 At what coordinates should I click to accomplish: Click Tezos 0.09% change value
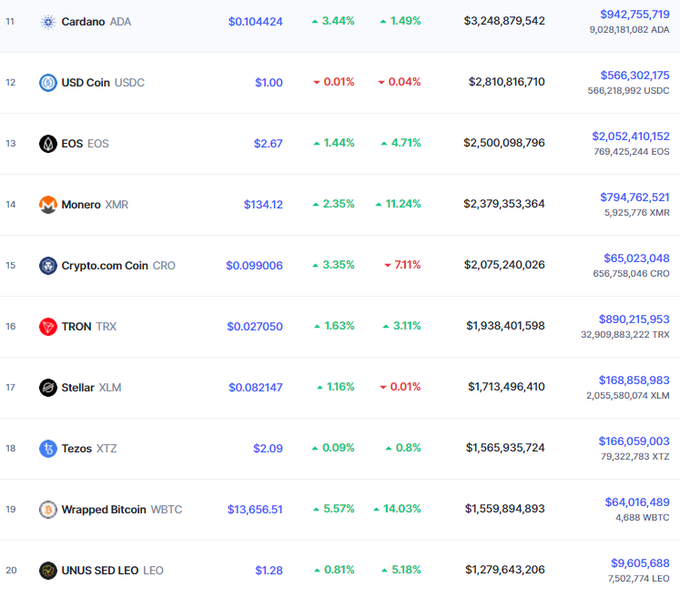coord(338,448)
